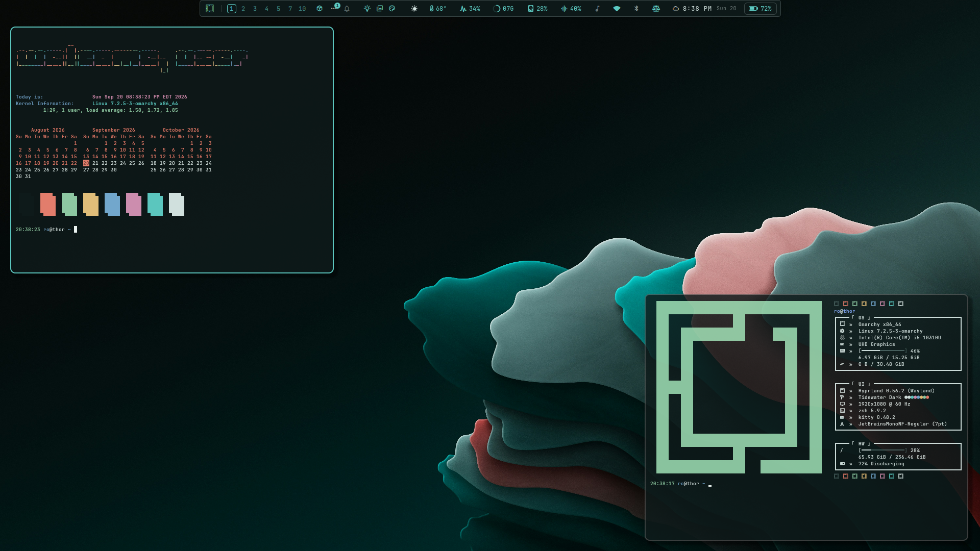
Task: Switch to workspace 4
Action: tap(267, 9)
